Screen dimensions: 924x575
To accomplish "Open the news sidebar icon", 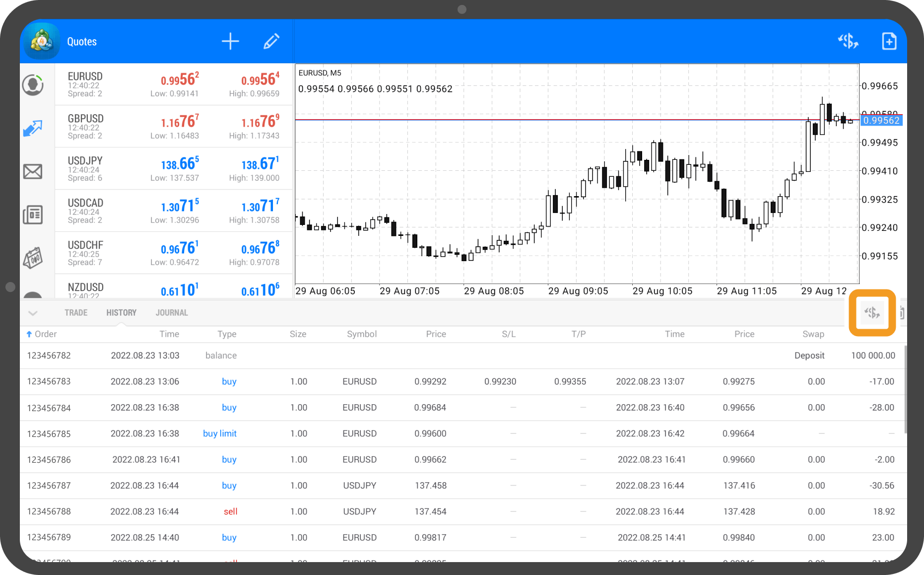I will pyautogui.click(x=33, y=215).
